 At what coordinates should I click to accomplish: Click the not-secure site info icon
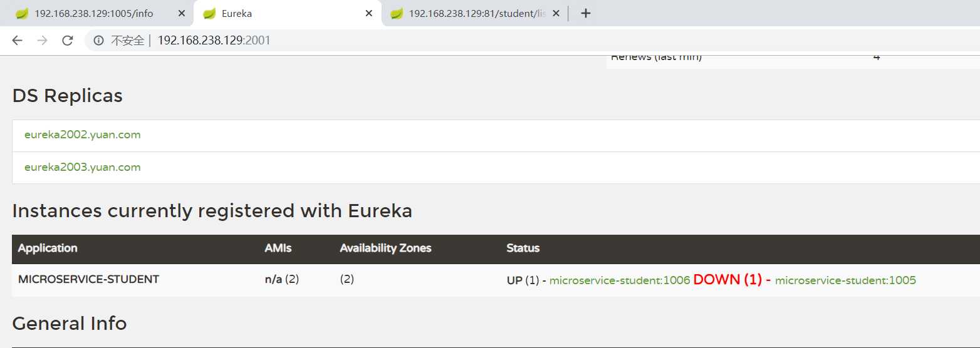coord(98,41)
